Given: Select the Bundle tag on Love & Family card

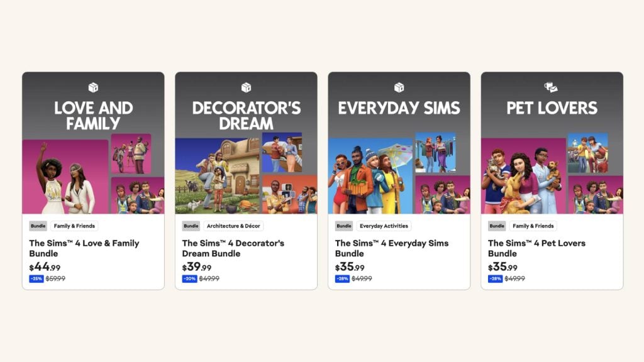Looking at the screenshot, I should (38, 226).
